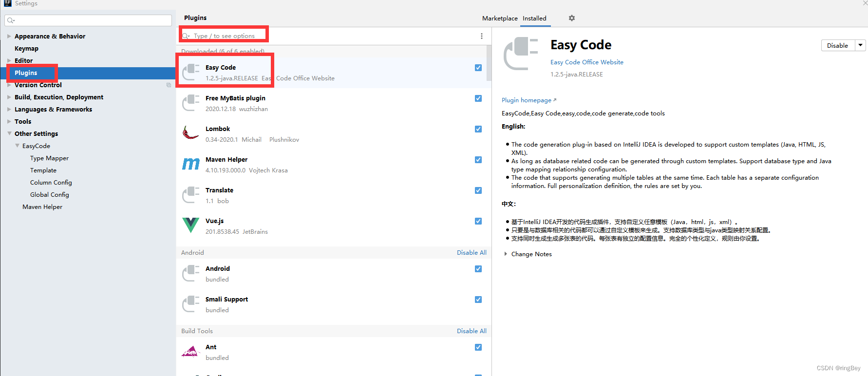This screenshot has height=376, width=868.
Task: Click the Smali Support plugin icon
Action: pos(190,304)
